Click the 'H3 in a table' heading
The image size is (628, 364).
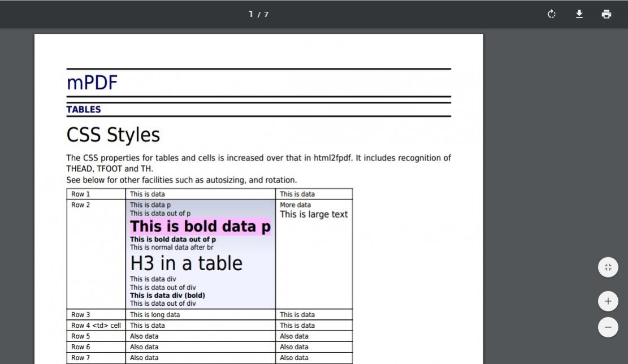coord(186,263)
